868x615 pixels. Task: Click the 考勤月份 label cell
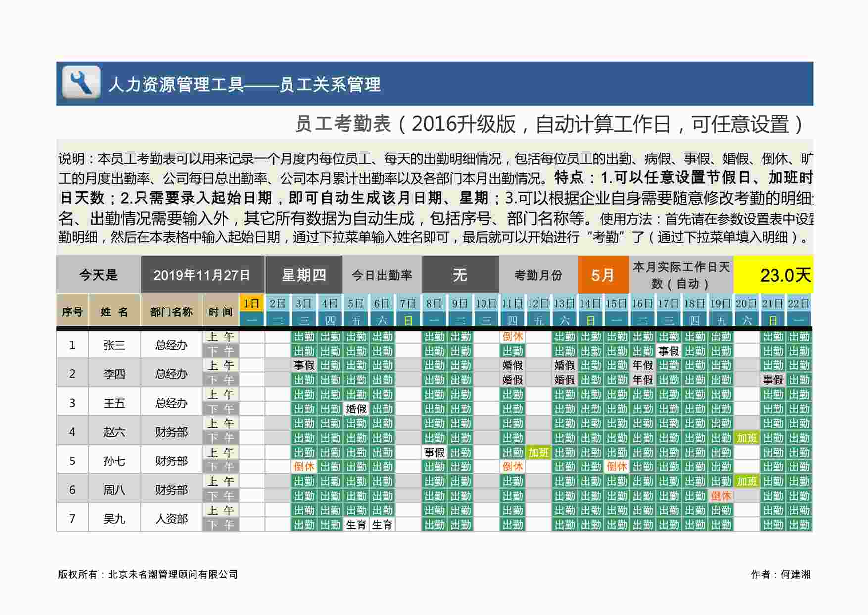pyautogui.click(x=538, y=275)
